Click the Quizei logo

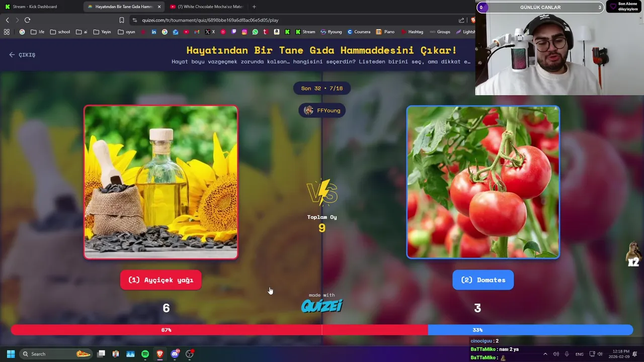coord(322,305)
